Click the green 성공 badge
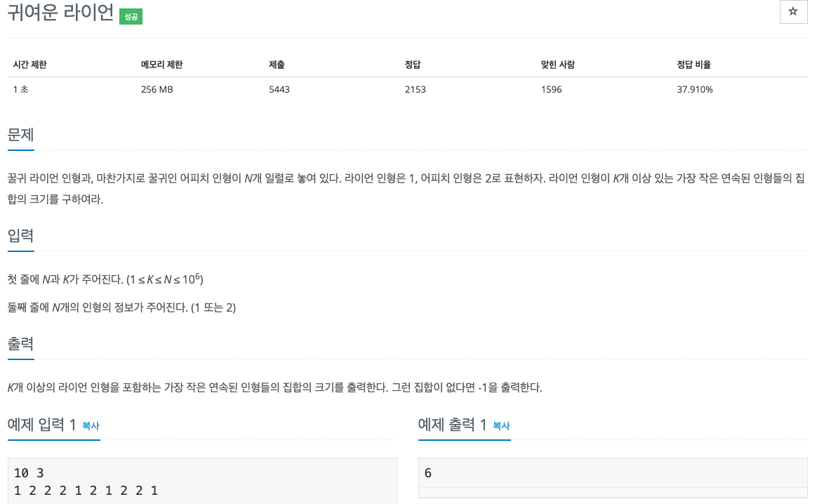 pyautogui.click(x=131, y=17)
